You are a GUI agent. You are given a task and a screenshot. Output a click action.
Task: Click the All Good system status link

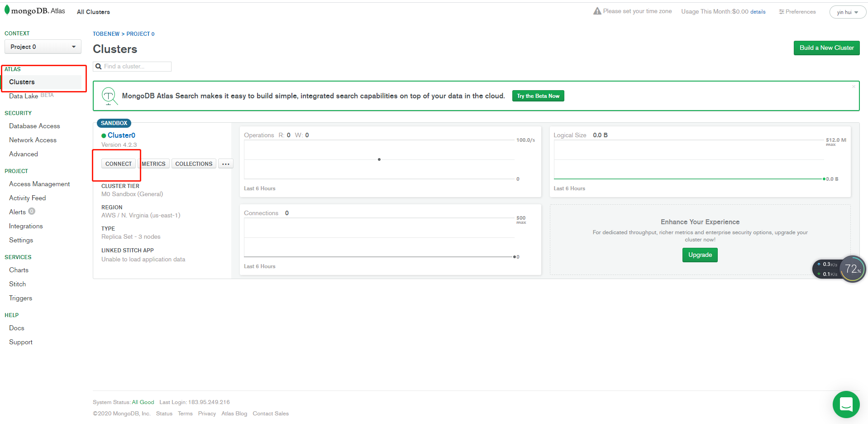[143, 402]
